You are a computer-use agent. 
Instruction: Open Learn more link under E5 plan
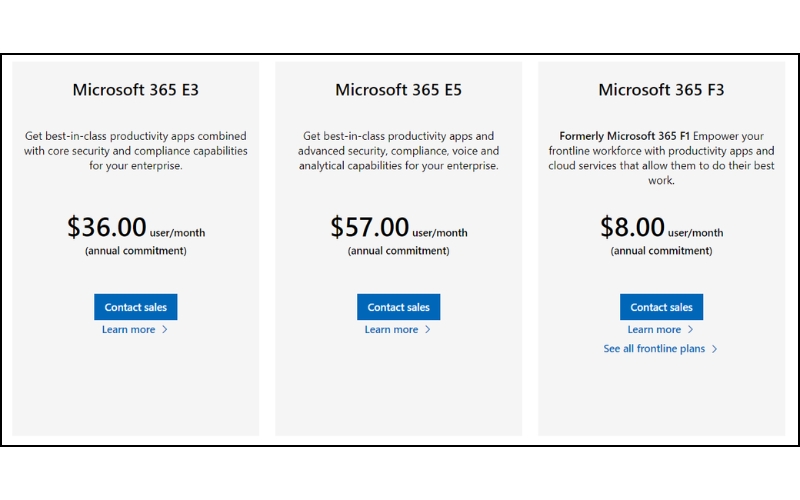391,330
